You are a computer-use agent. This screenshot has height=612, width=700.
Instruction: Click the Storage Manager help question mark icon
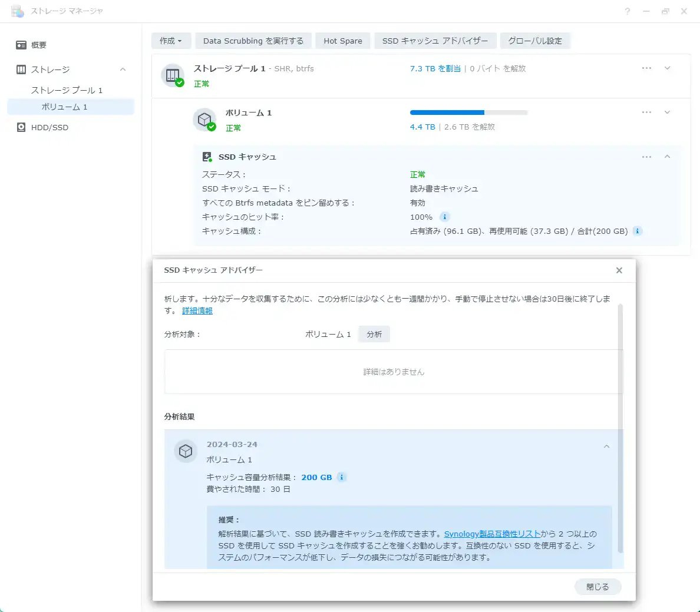coord(628,11)
